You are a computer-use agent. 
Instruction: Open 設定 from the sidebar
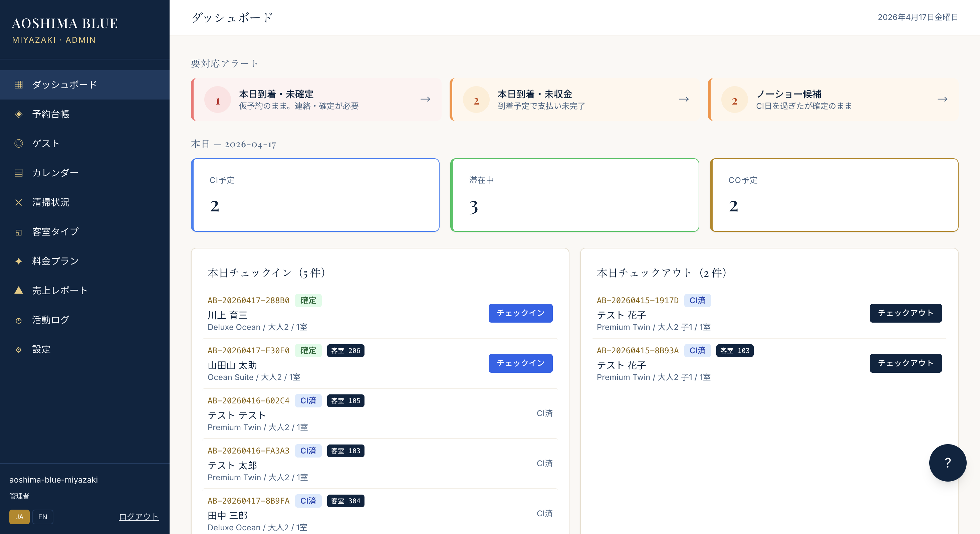pos(85,349)
